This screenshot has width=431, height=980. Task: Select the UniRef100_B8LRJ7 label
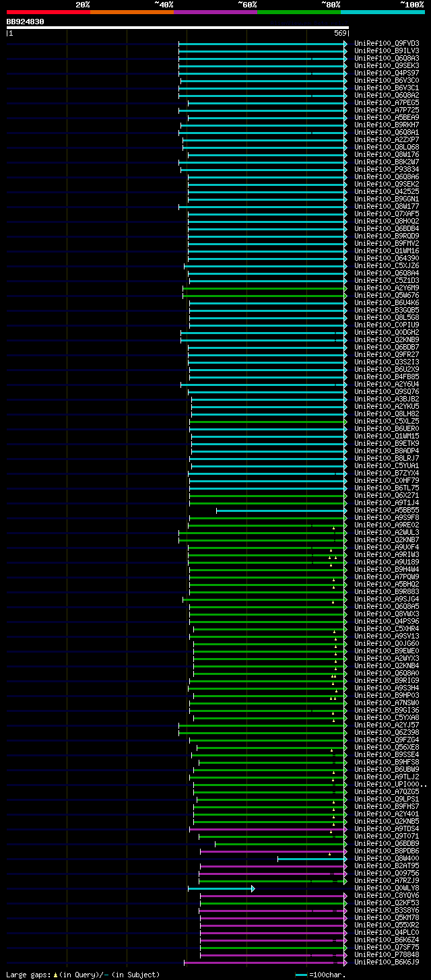point(387,459)
